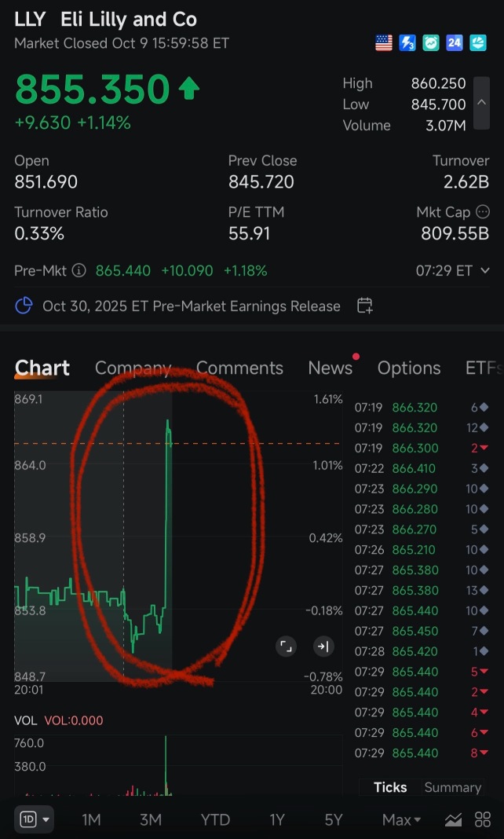Collapse the quote details with up chevron
Viewport: 504px width, 839px height.
pos(482,103)
